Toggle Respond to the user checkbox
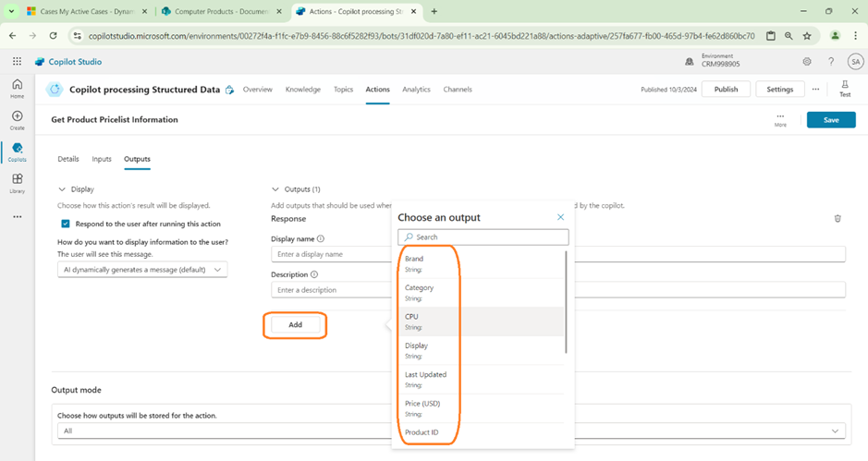Viewport: 868px width, 461px height. [x=66, y=224]
